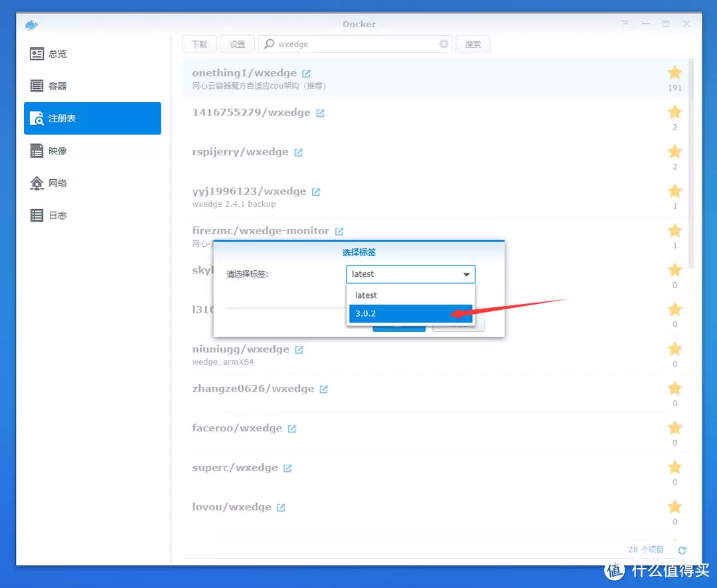
Task: Open external link for niuniugg/wxedge
Action: point(299,350)
